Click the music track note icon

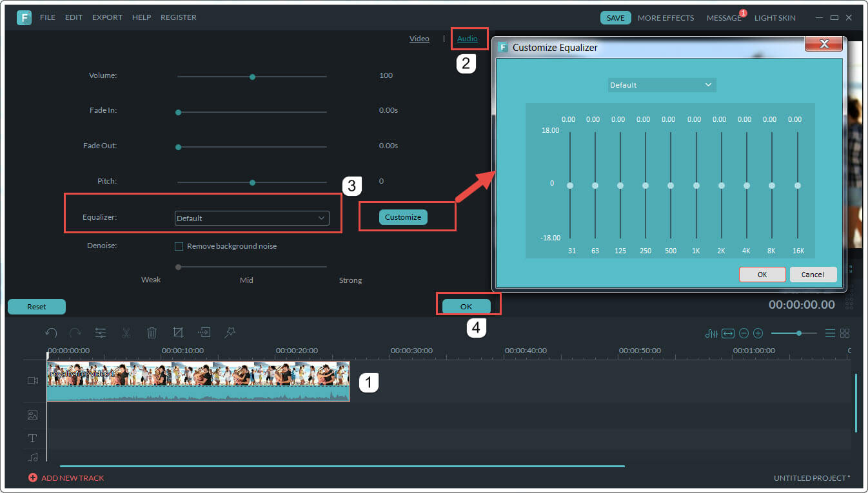[x=33, y=457]
